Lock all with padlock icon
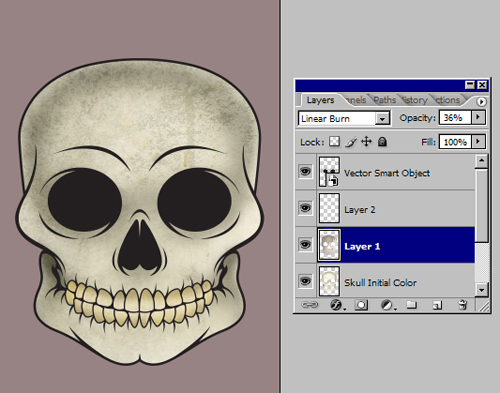This screenshot has height=393, width=500. (382, 142)
